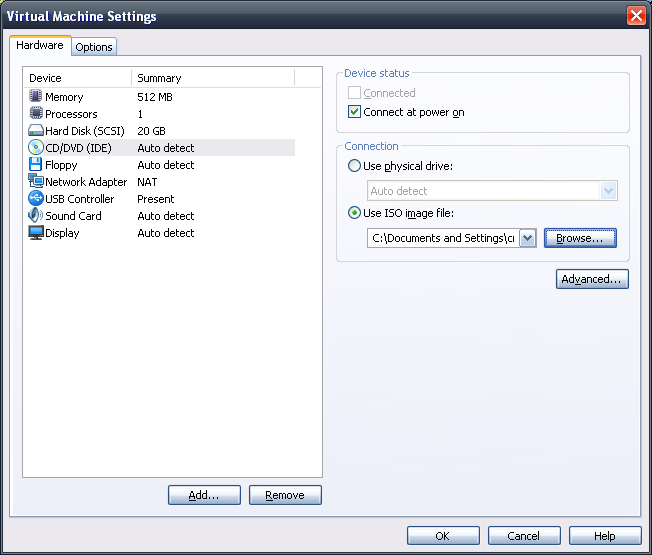Open the Auto detect physical drive dropdown

[x=609, y=191]
